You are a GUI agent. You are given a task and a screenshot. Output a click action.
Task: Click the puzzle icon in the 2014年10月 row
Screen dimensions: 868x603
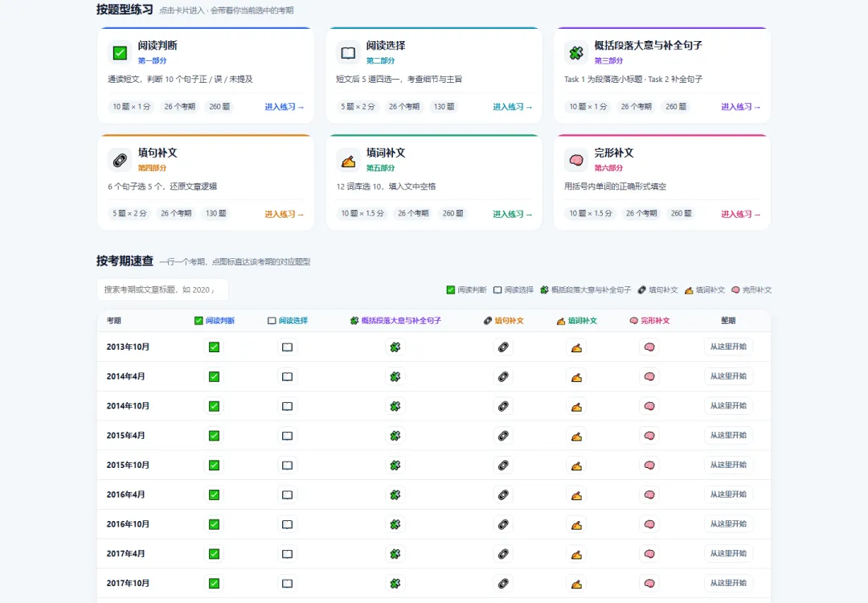coord(395,407)
